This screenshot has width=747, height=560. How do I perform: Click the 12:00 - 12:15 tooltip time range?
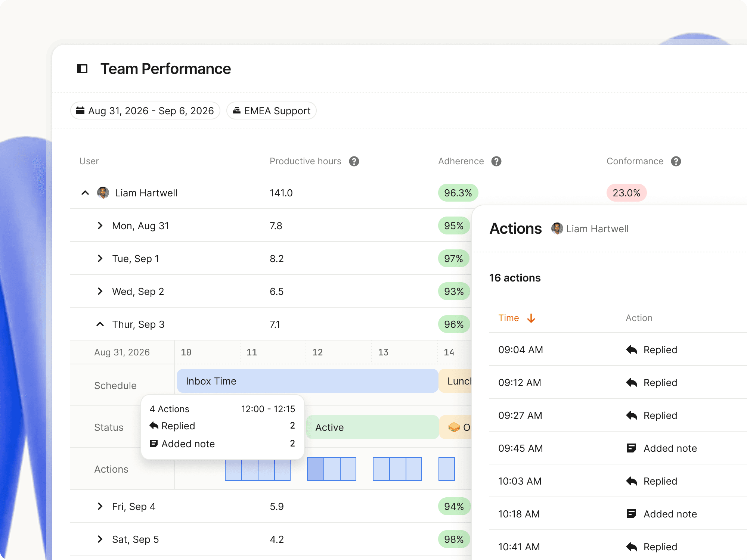click(268, 409)
